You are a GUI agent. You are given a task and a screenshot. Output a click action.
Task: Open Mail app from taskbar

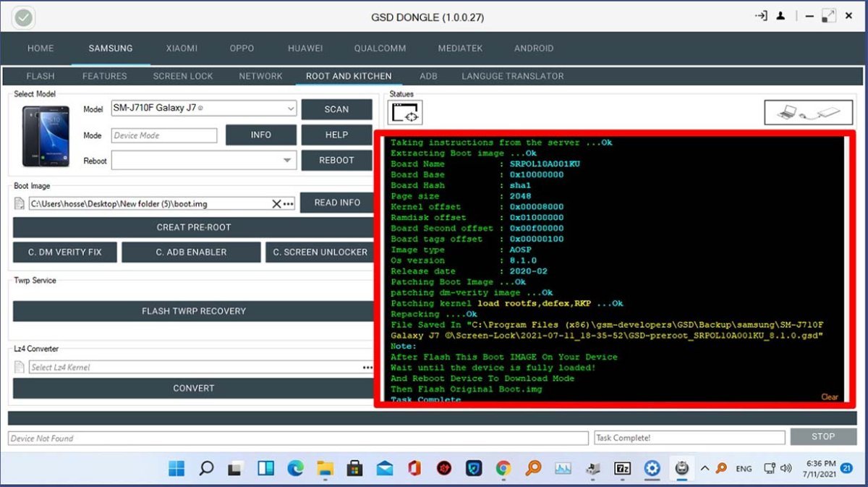385,468
